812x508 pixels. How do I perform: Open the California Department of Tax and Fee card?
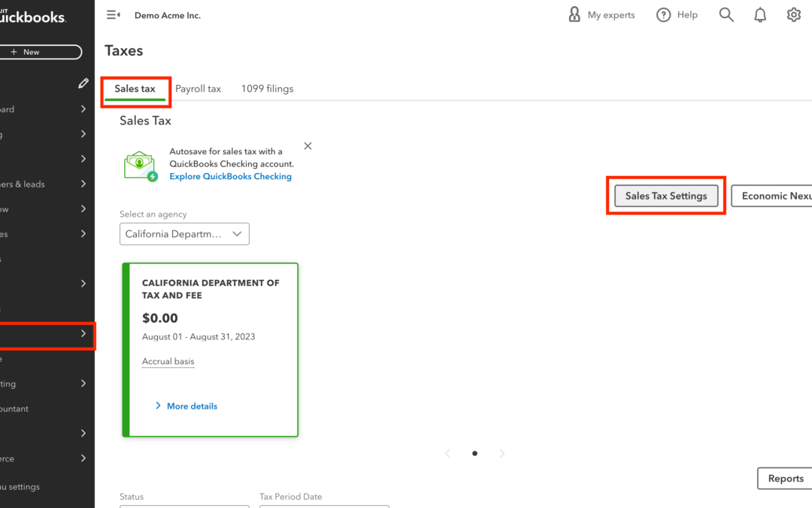click(211, 350)
